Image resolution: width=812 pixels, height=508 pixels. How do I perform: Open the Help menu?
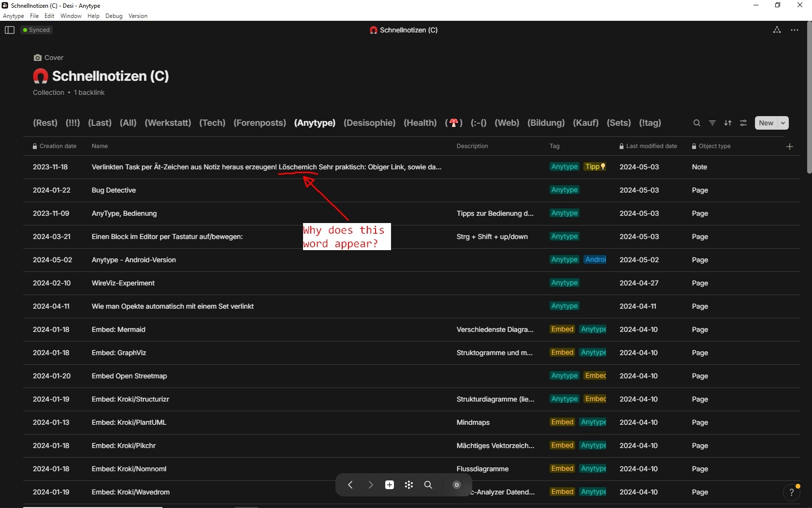tap(93, 16)
